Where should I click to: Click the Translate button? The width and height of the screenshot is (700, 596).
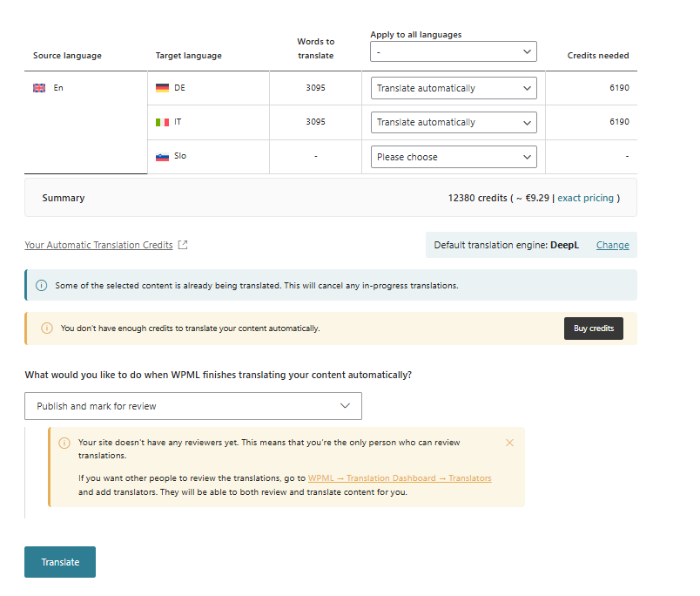[x=60, y=562]
